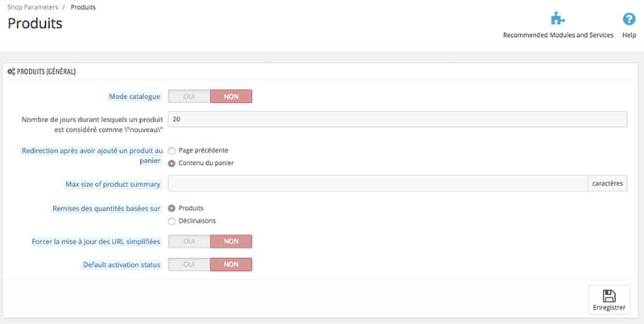Image resolution: width=644 pixels, height=324 pixels.
Task: Set Mode catalogue to NON
Action: (x=231, y=96)
